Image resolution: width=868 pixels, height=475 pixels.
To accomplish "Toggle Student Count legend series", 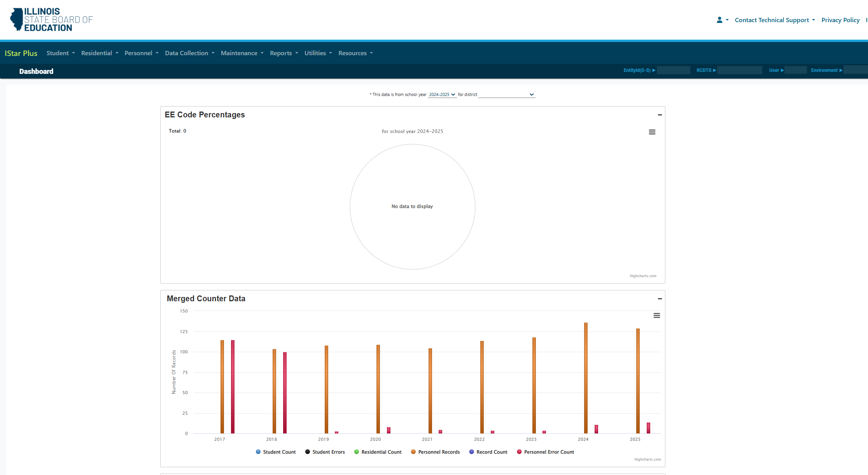I will 276,452.
